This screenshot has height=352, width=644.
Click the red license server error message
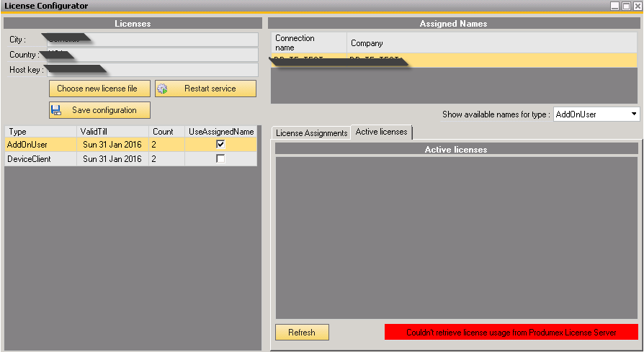tap(511, 333)
